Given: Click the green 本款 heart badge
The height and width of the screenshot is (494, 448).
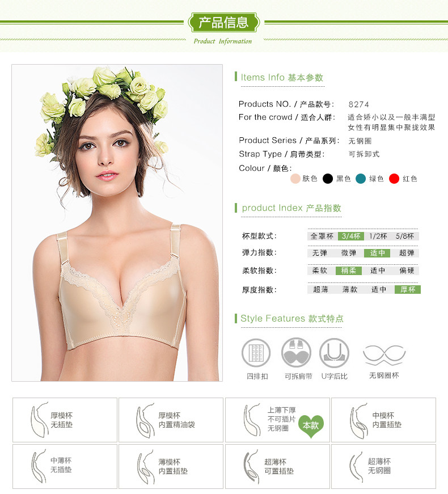Looking at the screenshot, I should point(311,426).
